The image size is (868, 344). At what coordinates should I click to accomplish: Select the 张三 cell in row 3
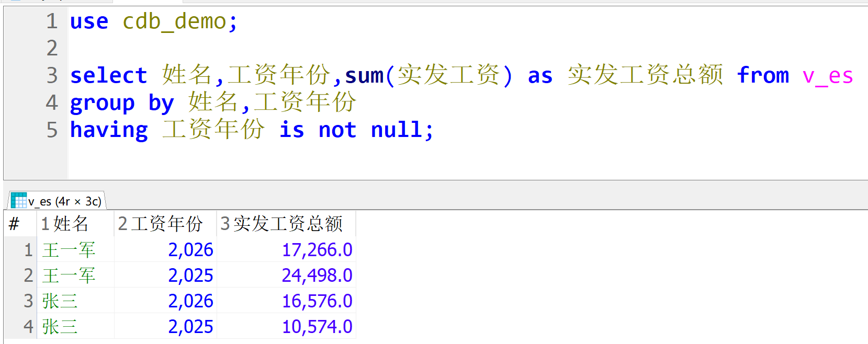(x=60, y=301)
